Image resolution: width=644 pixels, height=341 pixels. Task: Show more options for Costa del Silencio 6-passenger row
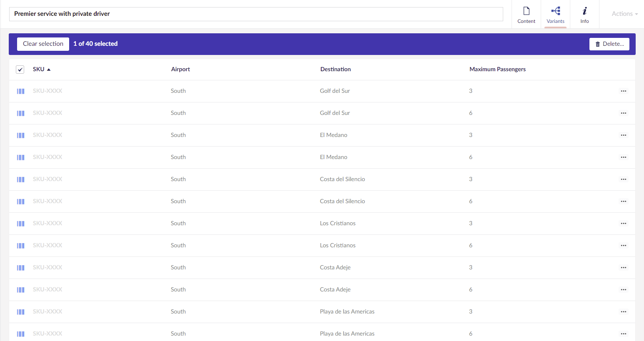[x=624, y=201]
